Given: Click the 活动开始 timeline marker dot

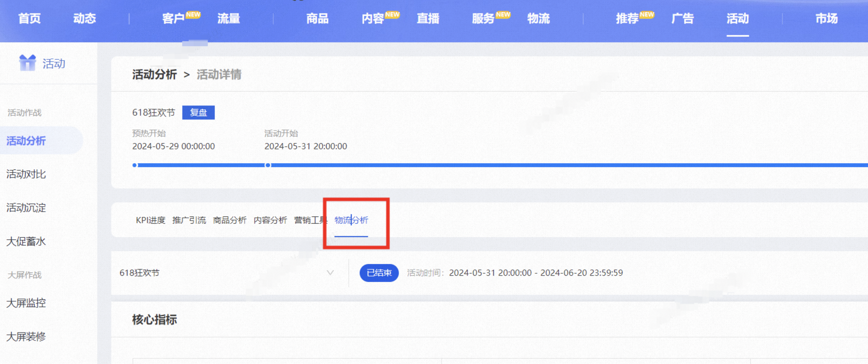Looking at the screenshot, I should pyautogui.click(x=268, y=165).
